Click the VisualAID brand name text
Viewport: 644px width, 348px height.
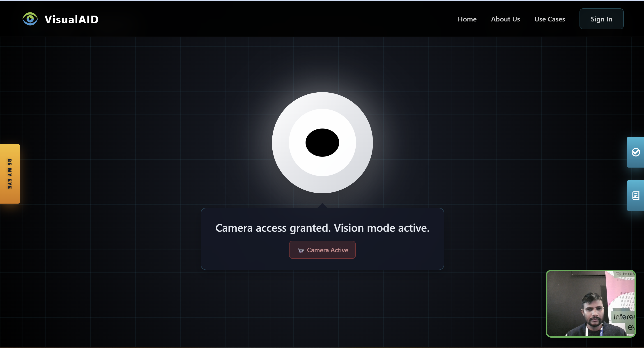(71, 19)
